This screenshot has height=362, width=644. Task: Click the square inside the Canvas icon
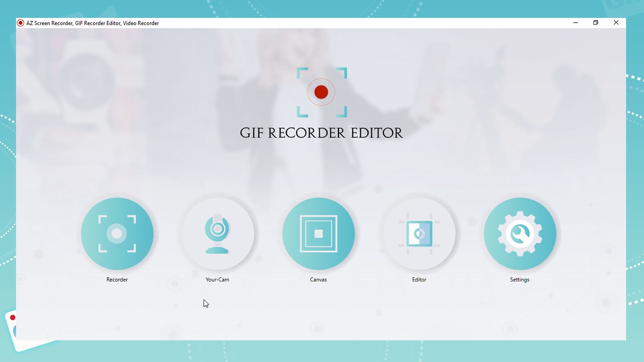318,233
